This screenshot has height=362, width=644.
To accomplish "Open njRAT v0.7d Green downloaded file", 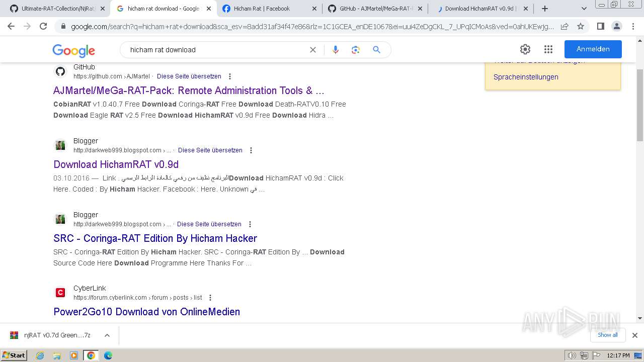I will [x=57, y=335].
